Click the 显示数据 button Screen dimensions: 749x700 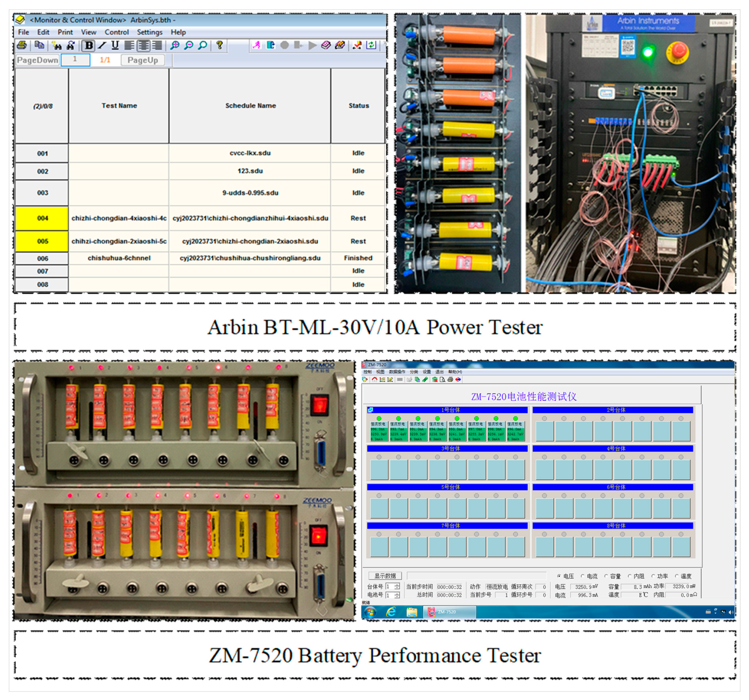385,576
